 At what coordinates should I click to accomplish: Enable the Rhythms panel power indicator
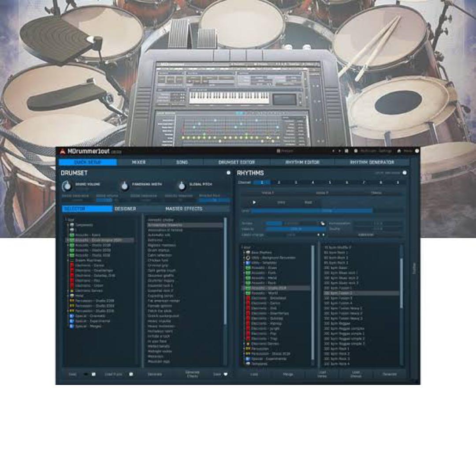[x=405, y=172]
